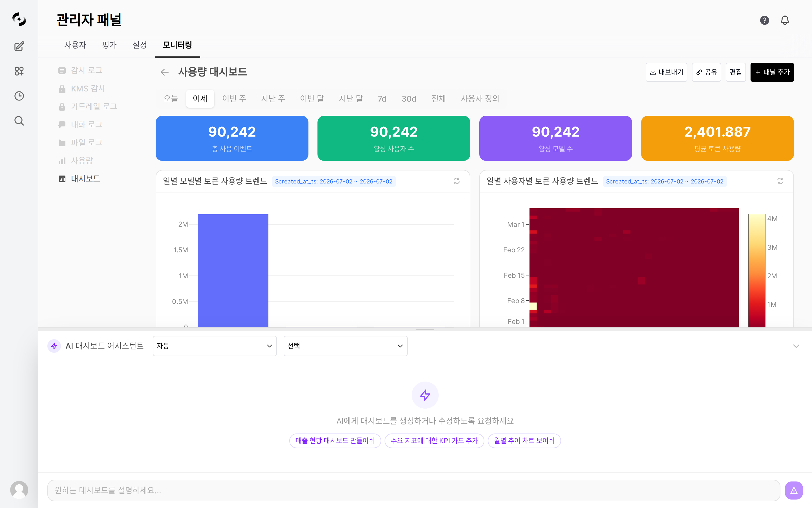Click the 감사 로그 icon in side menu
812x508 pixels.
coord(62,70)
